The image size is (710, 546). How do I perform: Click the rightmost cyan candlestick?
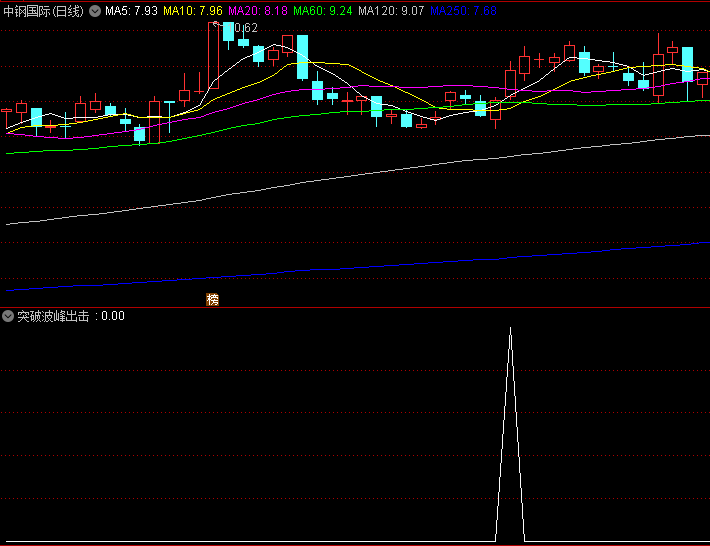pos(687,64)
